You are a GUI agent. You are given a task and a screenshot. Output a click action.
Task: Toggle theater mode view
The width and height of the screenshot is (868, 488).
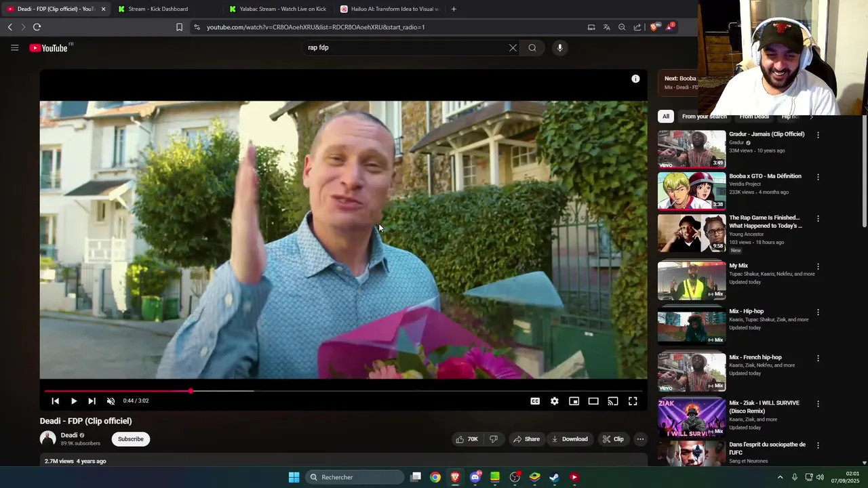click(593, 401)
